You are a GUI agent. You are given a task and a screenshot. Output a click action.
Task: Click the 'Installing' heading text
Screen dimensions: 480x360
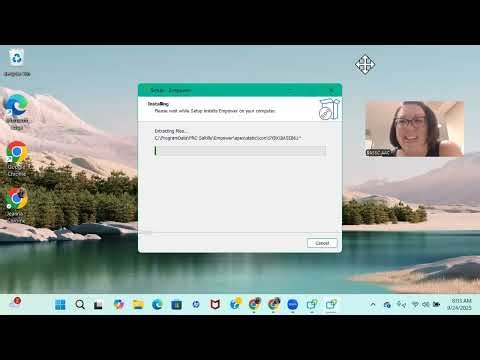[158, 104]
